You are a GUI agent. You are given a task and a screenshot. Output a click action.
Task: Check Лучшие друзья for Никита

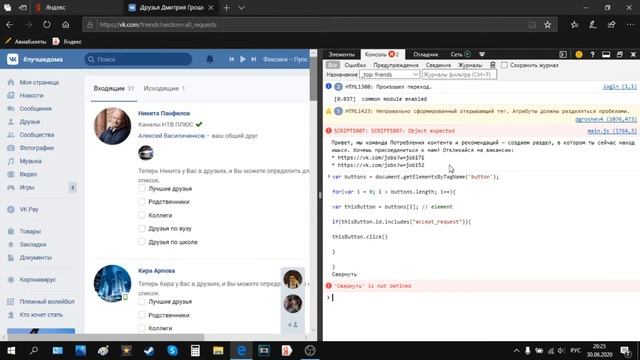click(142, 189)
